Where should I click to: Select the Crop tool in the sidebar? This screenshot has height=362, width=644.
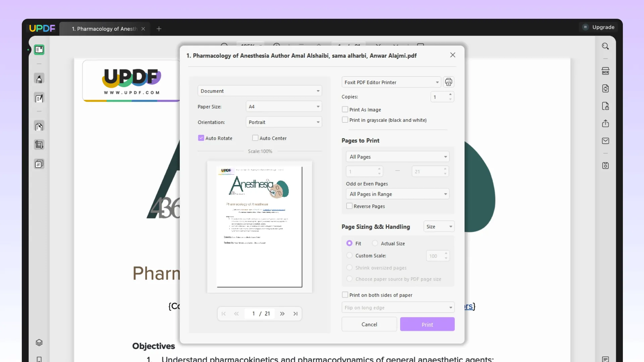click(x=39, y=144)
